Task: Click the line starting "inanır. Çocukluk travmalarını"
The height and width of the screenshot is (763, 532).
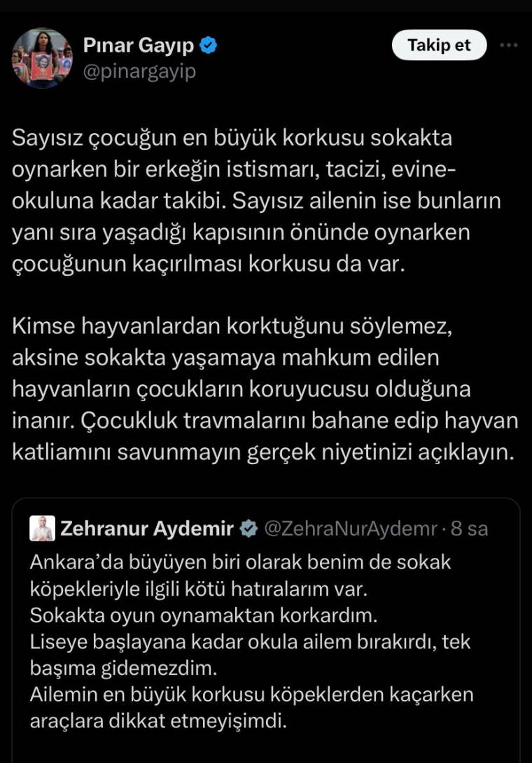Action: [x=265, y=420]
